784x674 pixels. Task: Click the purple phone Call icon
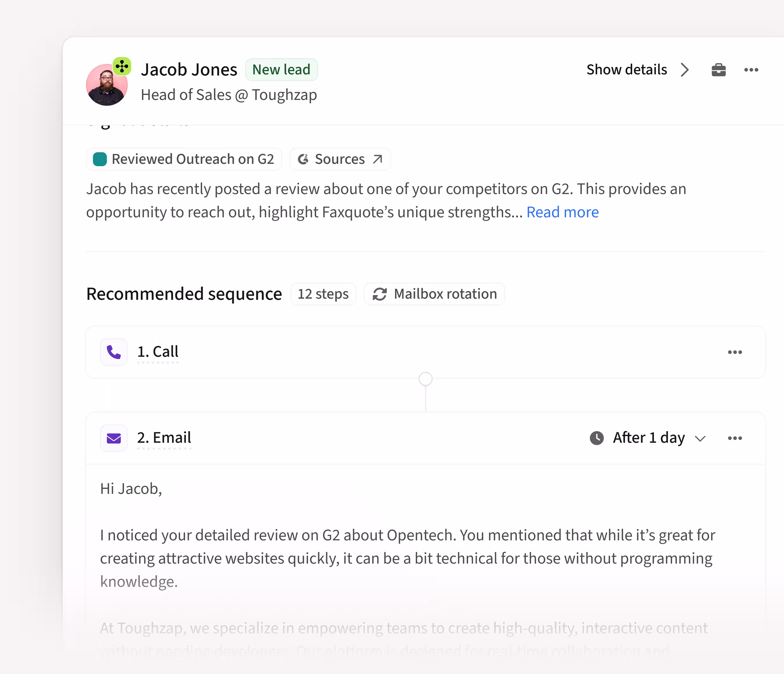(x=114, y=352)
